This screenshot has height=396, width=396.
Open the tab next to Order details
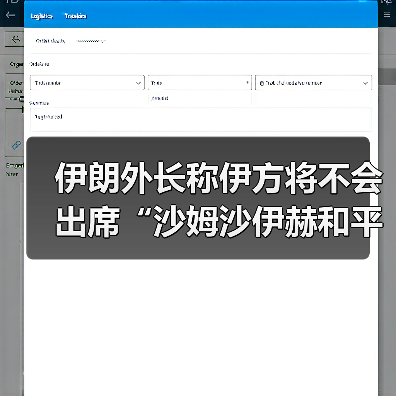tap(91, 41)
